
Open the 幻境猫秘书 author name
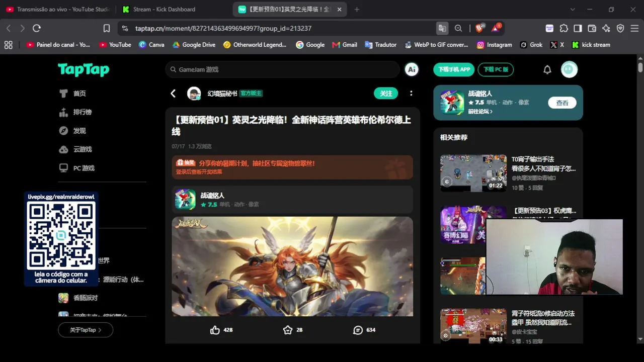(x=222, y=94)
